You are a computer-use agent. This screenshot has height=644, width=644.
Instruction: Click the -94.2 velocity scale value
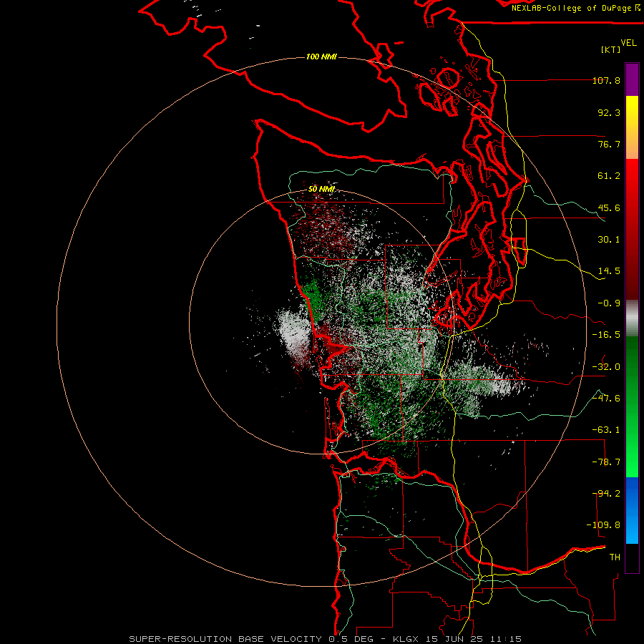pyautogui.click(x=606, y=494)
